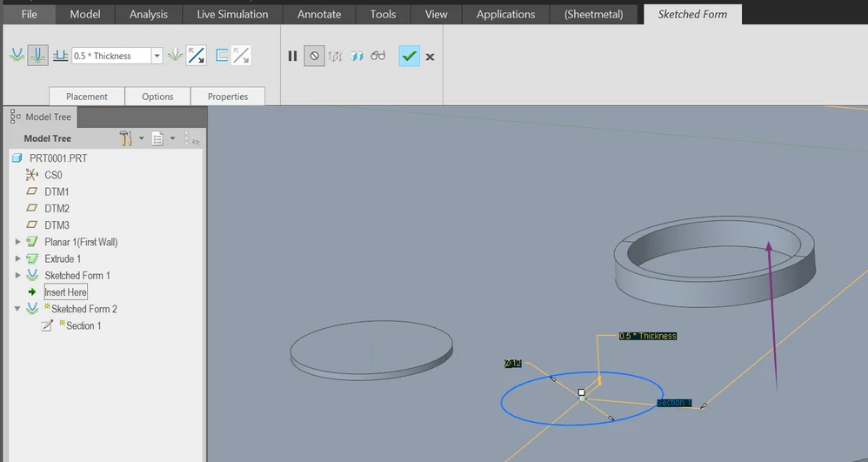Click the white square depth drag handle

(x=581, y=392)
